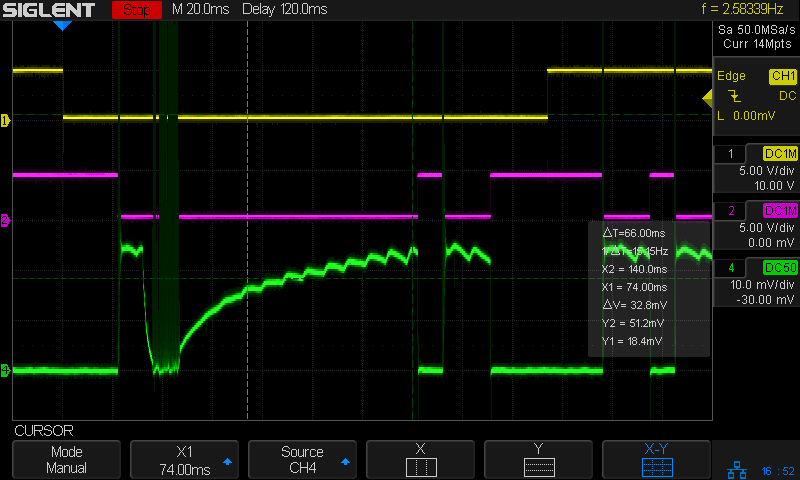Open the channel 2 settings box
Viewport: 800px width, 480px height.
pos(756,226)
